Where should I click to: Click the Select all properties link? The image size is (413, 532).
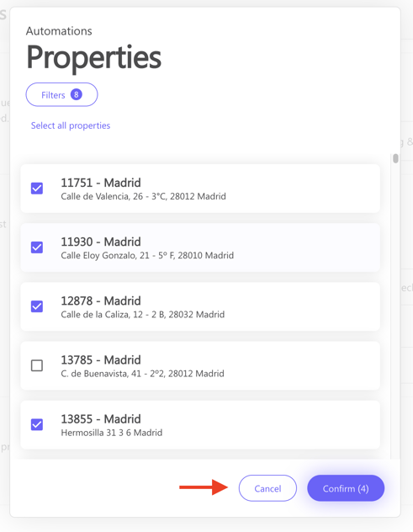(x=71, y=125)
